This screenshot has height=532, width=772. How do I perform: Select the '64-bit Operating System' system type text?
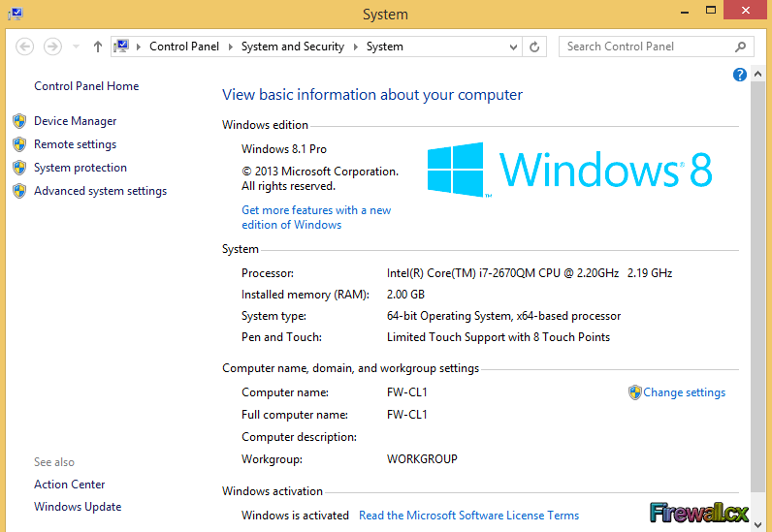point(503,316)
